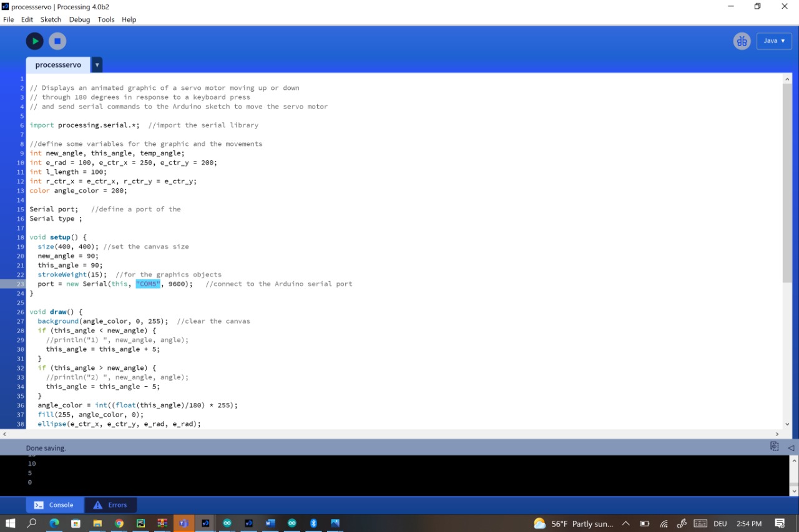Open the Tools menu

[106, 19]
